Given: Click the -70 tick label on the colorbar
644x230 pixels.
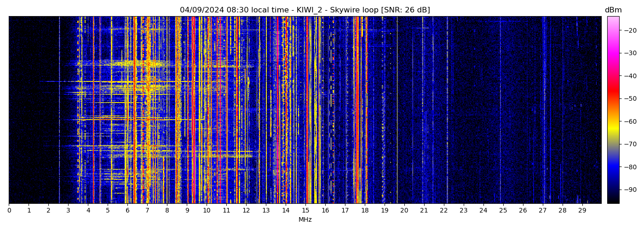Looking at the screenshot, I should click(629, 144).
